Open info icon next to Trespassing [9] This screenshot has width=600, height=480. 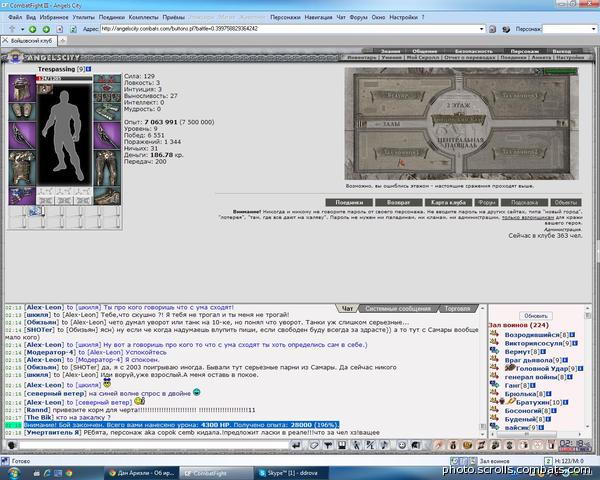point(89,69)
